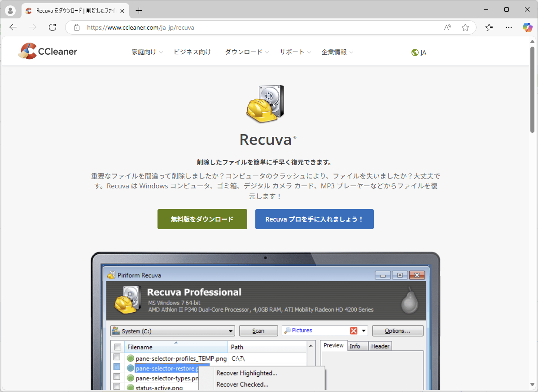Check box for pane-selector-profiles_TEMP.png
Screen dimensions: 538x392
pos(117,357)
